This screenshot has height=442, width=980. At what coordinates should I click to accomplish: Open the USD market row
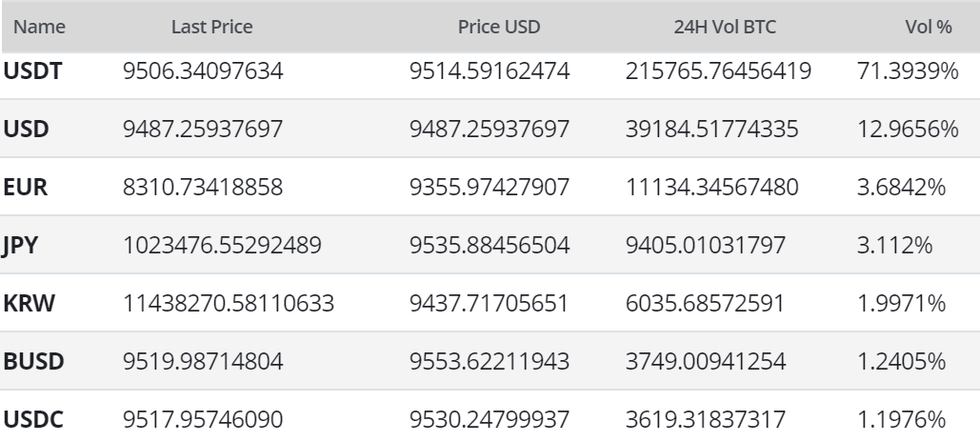pos(490,129)
